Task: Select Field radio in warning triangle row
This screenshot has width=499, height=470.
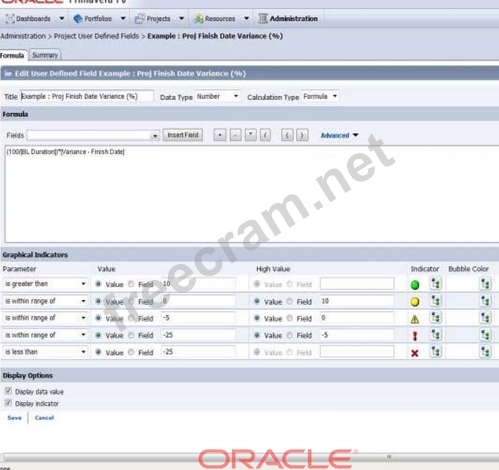Action: 131,318
